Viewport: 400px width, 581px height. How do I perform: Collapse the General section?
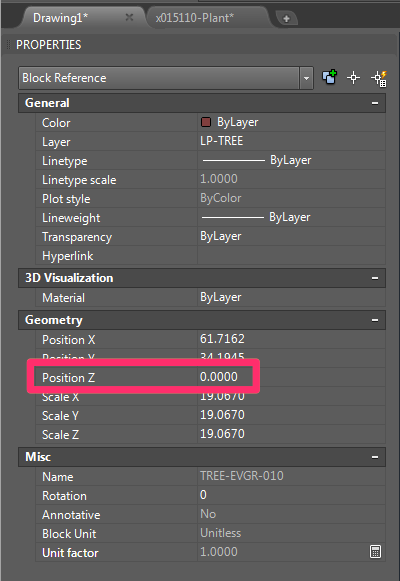pos(375,103)
